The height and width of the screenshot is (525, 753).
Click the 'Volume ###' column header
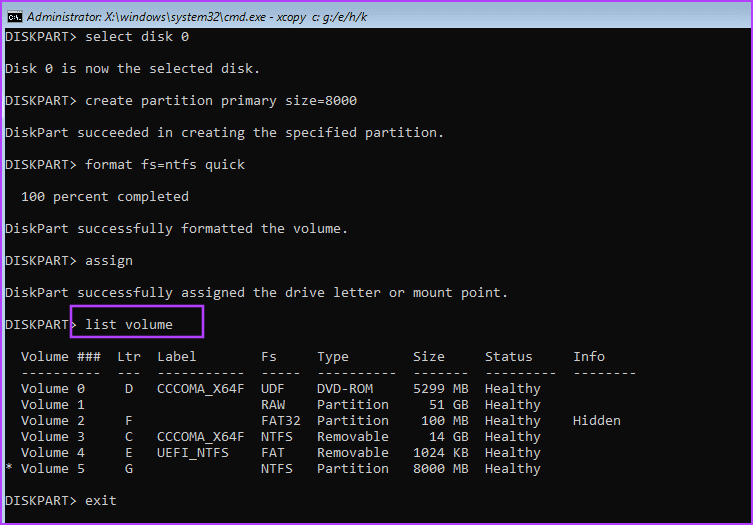click(x=61, y=356)
